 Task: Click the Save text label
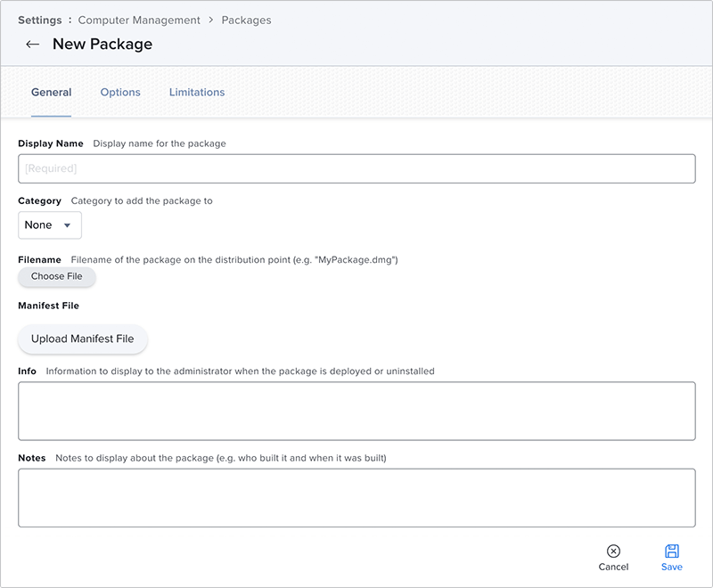672,567
